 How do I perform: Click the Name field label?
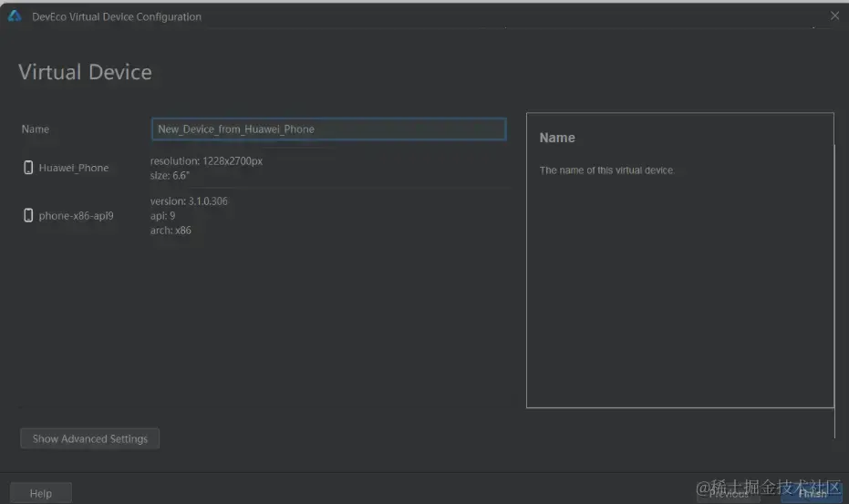pyautogui.click(x=36, y=129)
